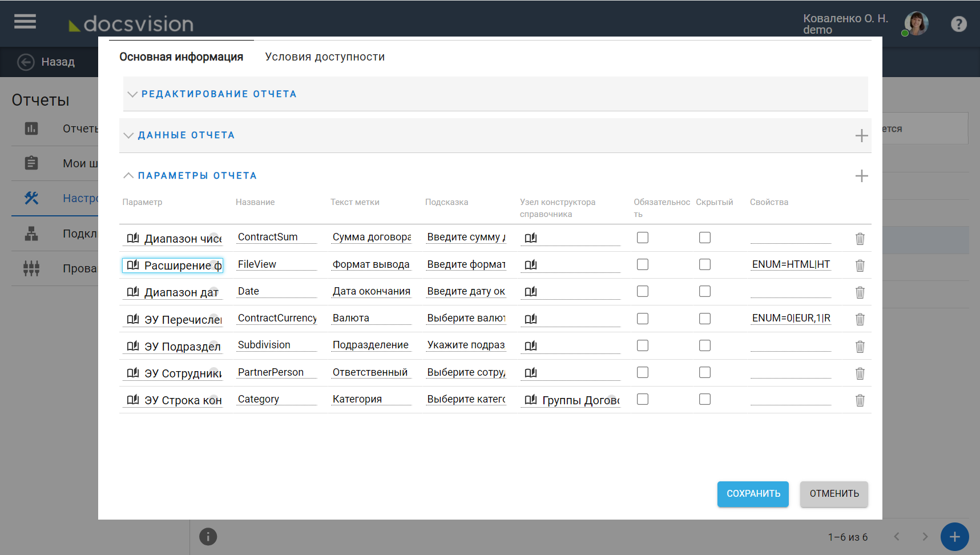Viewport: 980px width, 555px height.
Task: Expand the Данные отчета section
Action: tap(186, 135)
